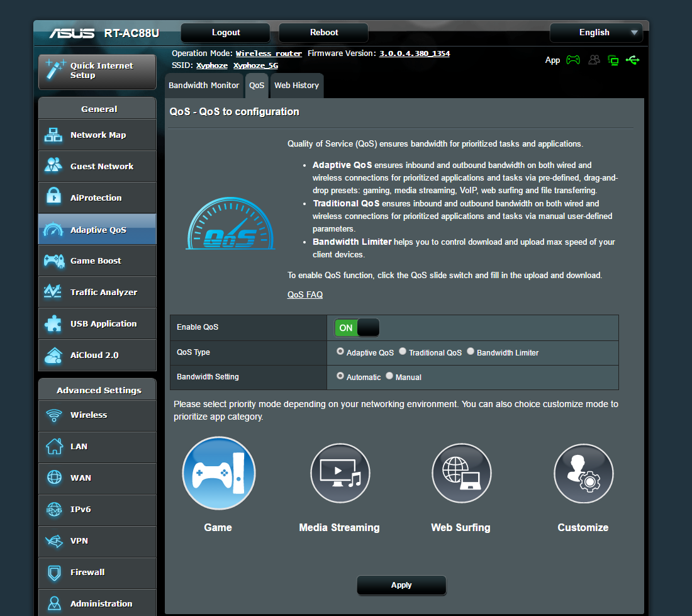Image resolution: width=692 pixels, height=616 pixels.
Task: Click the App label in header
Action: click(552, 60)
